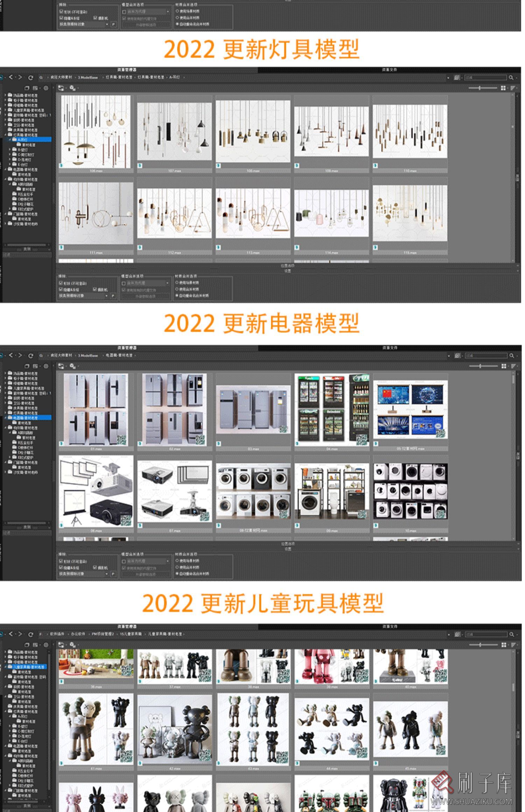Enable 合并为代理 checkbox in lighting panel
525x812 pixels.
pyautogui.click(x=124, y=283)
